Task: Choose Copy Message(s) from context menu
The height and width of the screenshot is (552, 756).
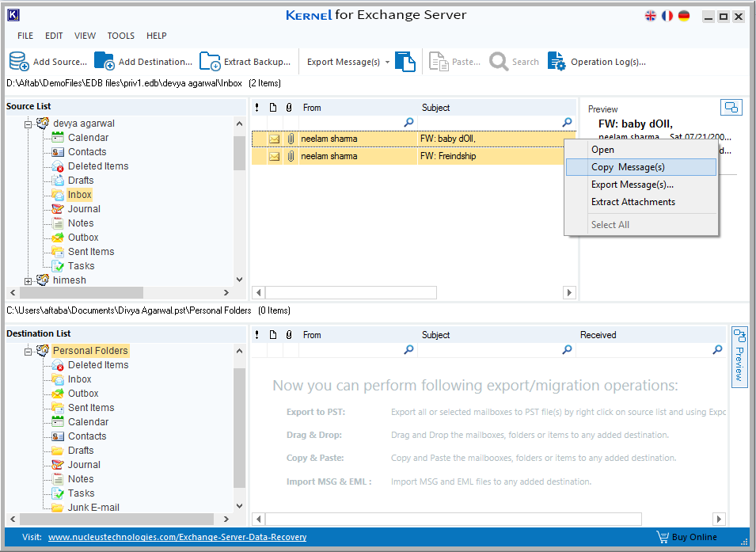Action: click(640, 167)
